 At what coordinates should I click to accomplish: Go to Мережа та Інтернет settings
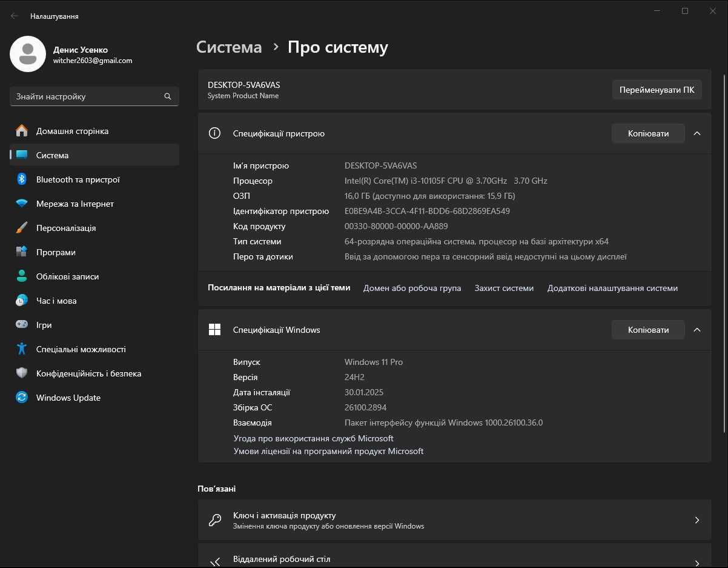(x=94, y=204)
